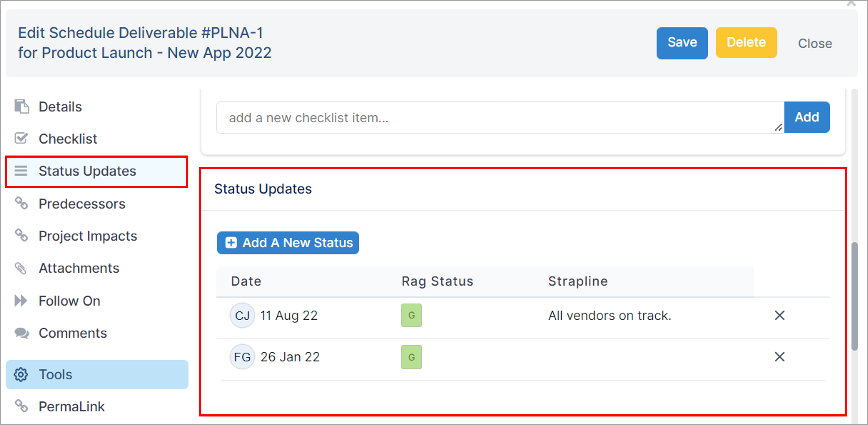Click Add to add checklist item
The width and height of the screenshot is (868, 425).
pos(807,117)
